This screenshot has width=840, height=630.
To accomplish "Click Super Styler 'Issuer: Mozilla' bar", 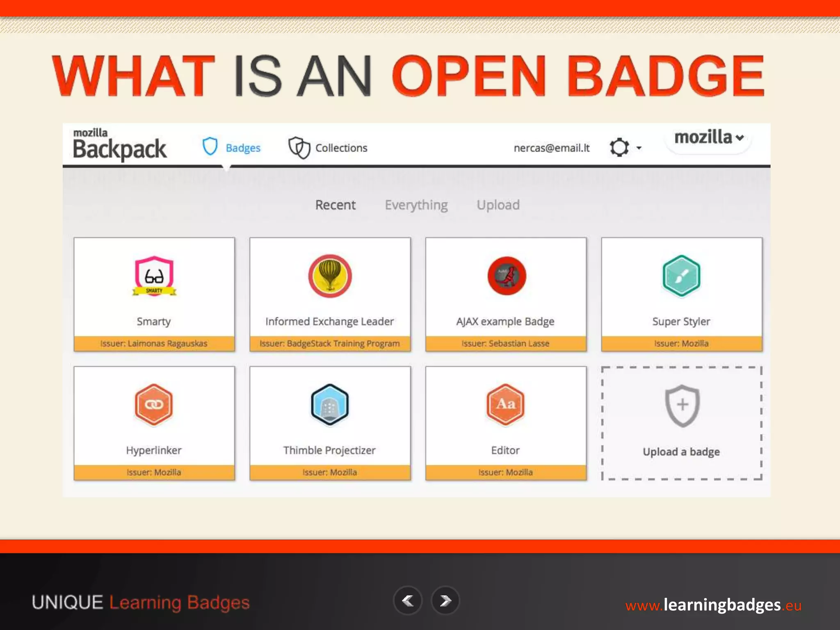I will point(682,344).
